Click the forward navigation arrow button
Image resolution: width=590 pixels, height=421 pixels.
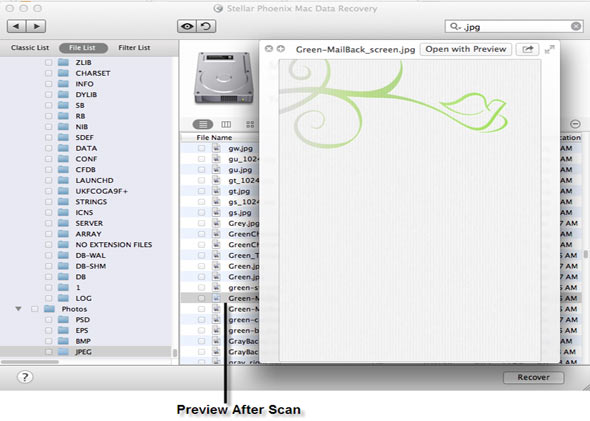tap(36, 26)
